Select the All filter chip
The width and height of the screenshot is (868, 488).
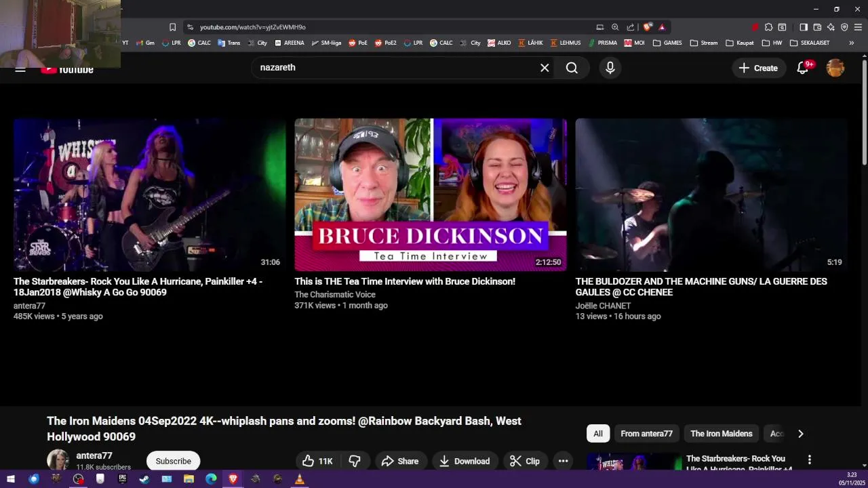pos(598,434)
